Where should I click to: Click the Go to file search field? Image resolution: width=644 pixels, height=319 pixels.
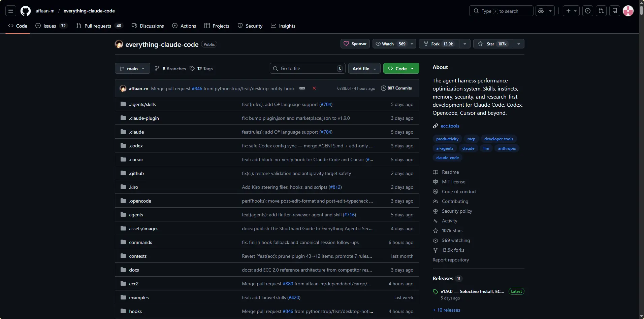click(307, 69)
